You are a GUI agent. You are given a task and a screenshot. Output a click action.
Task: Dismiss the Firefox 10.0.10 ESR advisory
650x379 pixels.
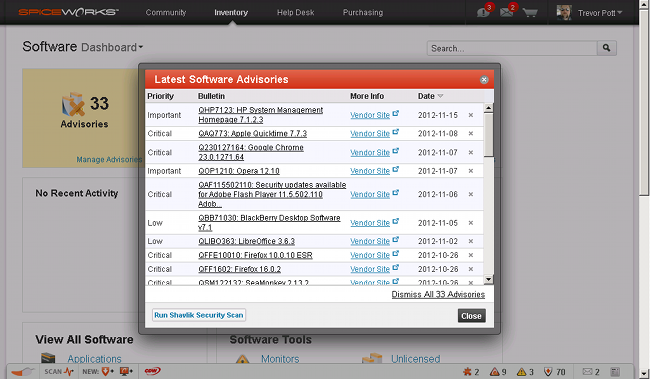471,255
